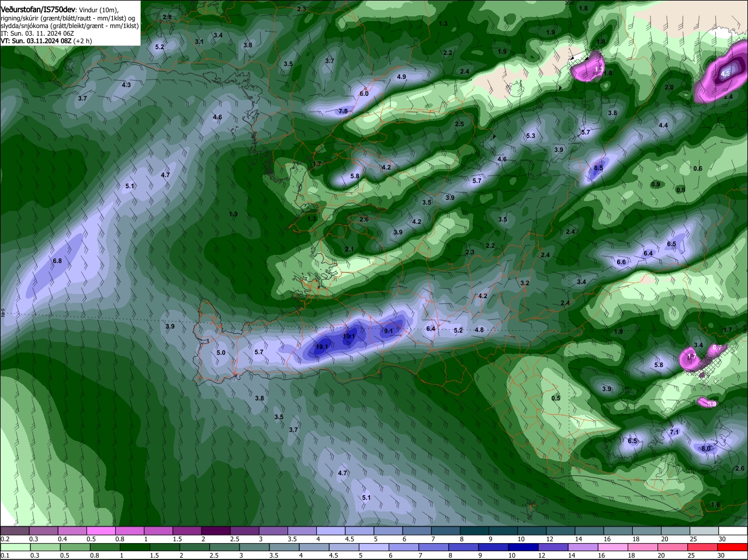Image resolution: width=748 pixels, height=560 pixels.
Task: Click the 4.4 value on the map
Action: click(663, 125)
